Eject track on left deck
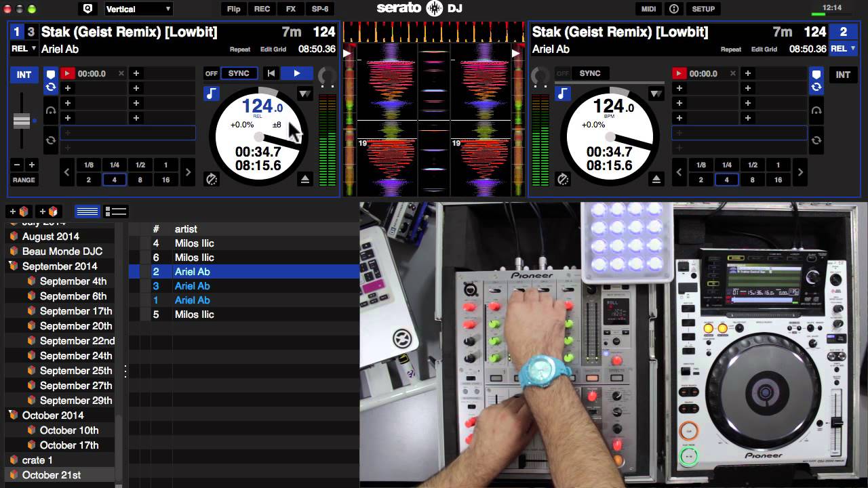The height and width of the screenshot is (488, 868). [x=304, y=179]
